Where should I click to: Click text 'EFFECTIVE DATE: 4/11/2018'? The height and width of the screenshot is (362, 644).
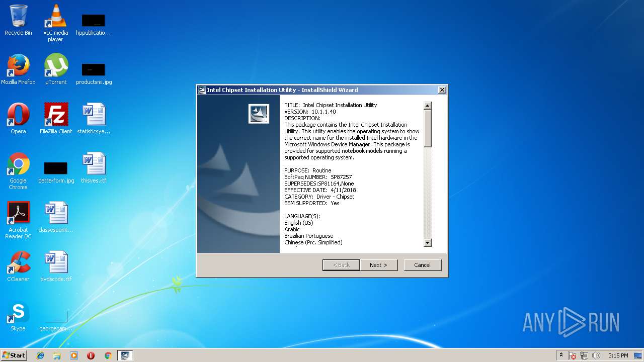320,190
